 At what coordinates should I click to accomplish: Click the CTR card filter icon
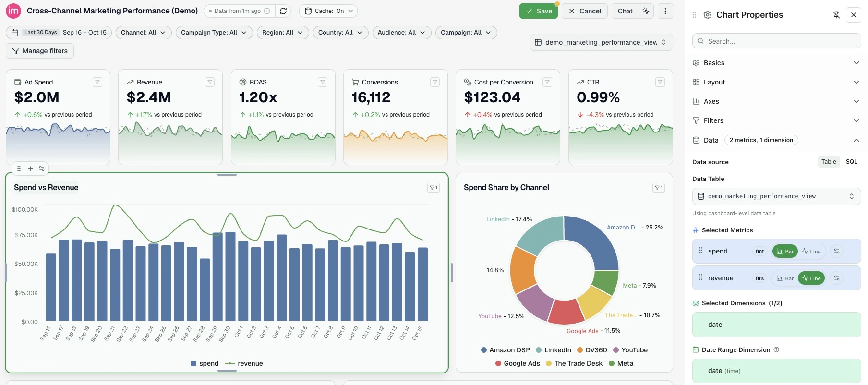660,82
